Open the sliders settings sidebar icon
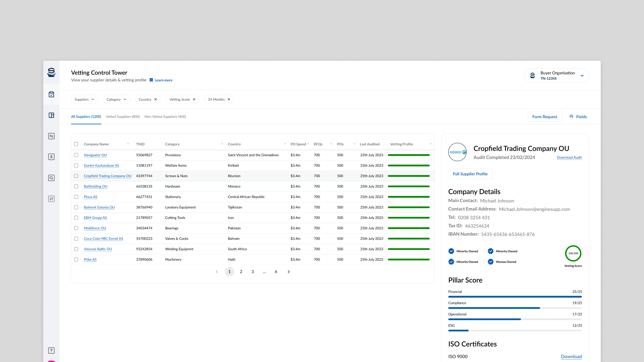644x362 pixels. point(51,199)
